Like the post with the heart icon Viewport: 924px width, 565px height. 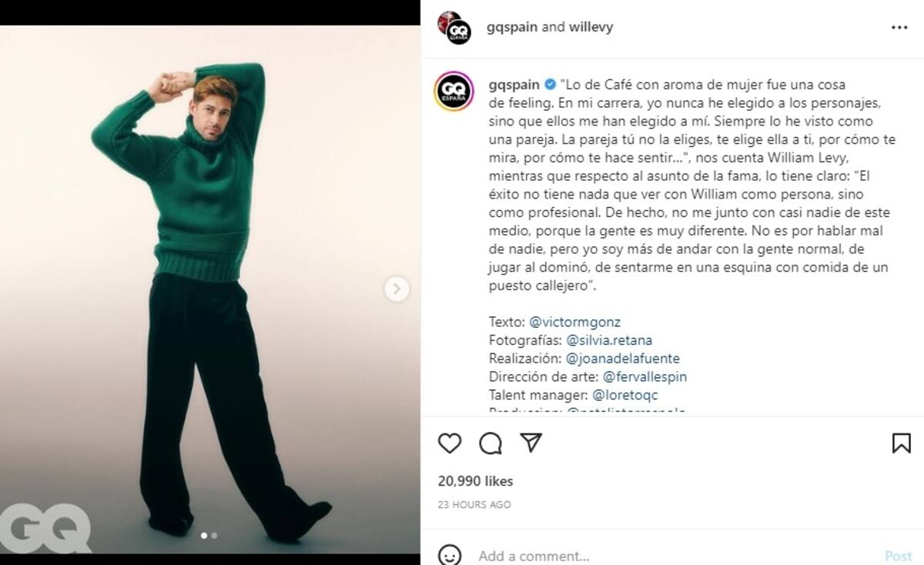450,443
